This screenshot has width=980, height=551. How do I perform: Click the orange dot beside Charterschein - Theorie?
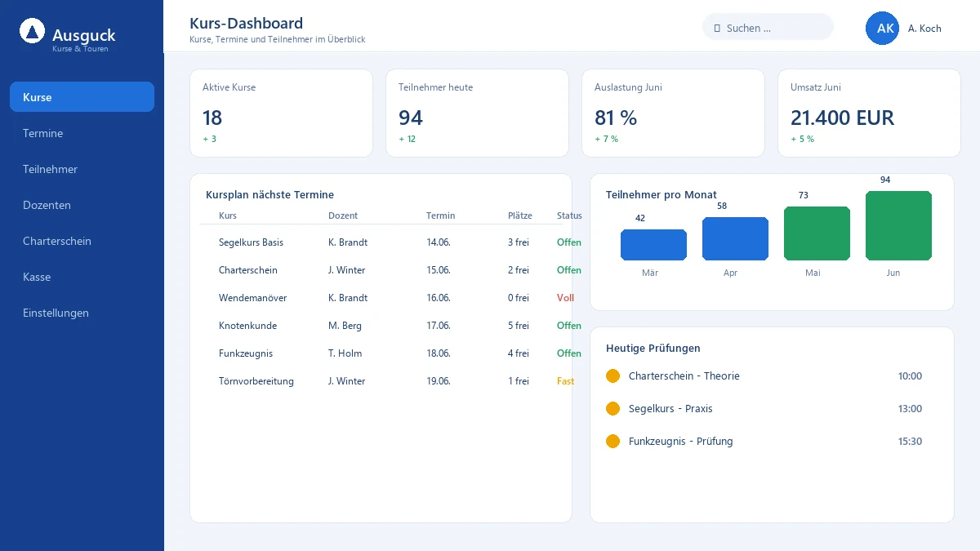point(613,376)
